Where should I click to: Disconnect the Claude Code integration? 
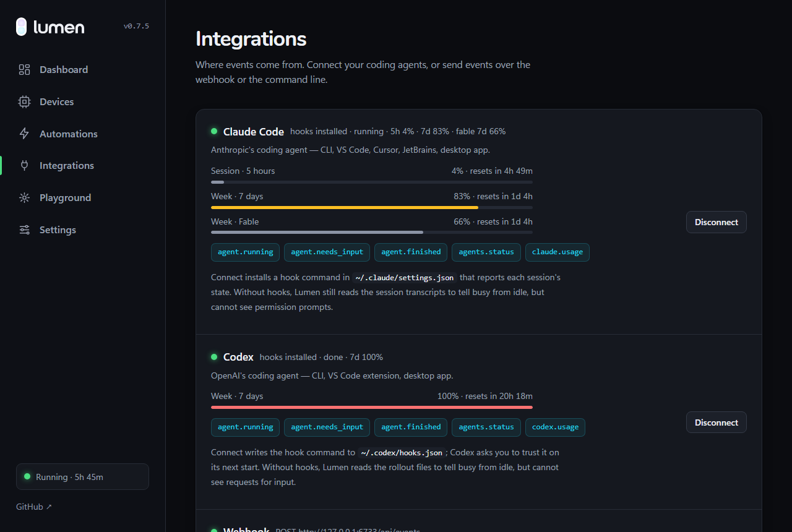(716, 222)
